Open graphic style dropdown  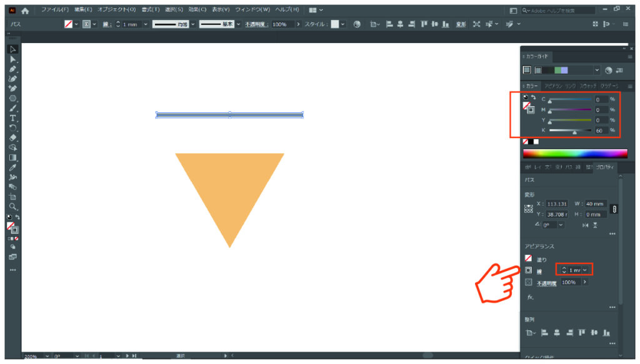[342, 24]
